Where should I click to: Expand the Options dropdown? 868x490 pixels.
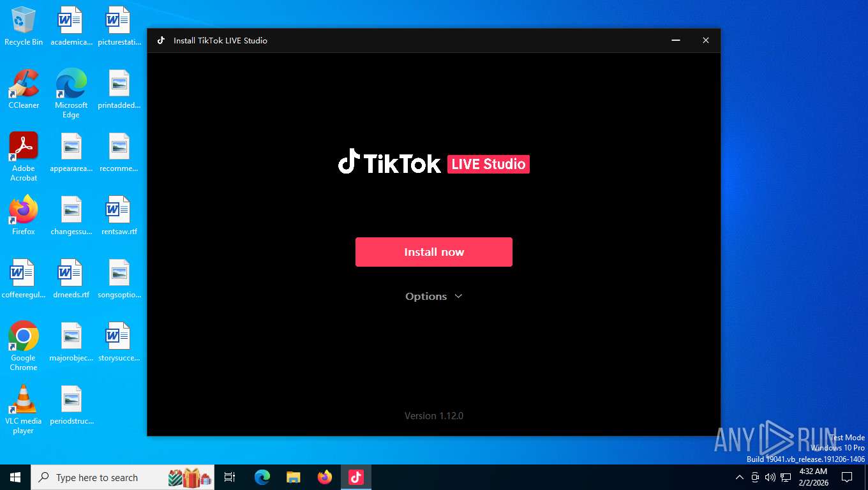434,297
